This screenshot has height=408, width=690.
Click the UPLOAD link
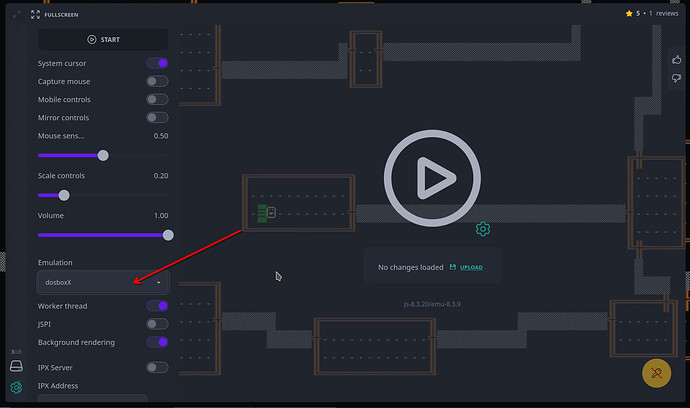pyautogui.click(x=466, y=267)
